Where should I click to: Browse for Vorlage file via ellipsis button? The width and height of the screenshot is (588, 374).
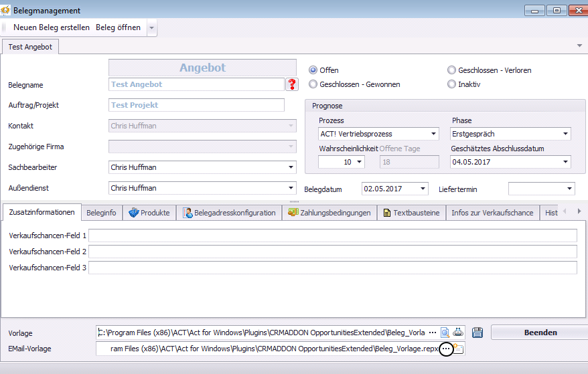pyautogui.click(x=433, y=333)
